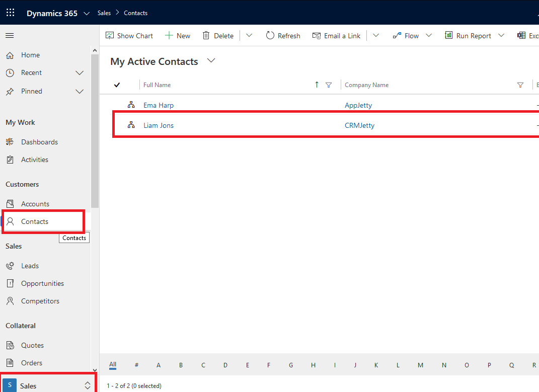Screen dimensions: 539x392
Task: Click the Pinned pushpin icon
Action: [10, 92]
